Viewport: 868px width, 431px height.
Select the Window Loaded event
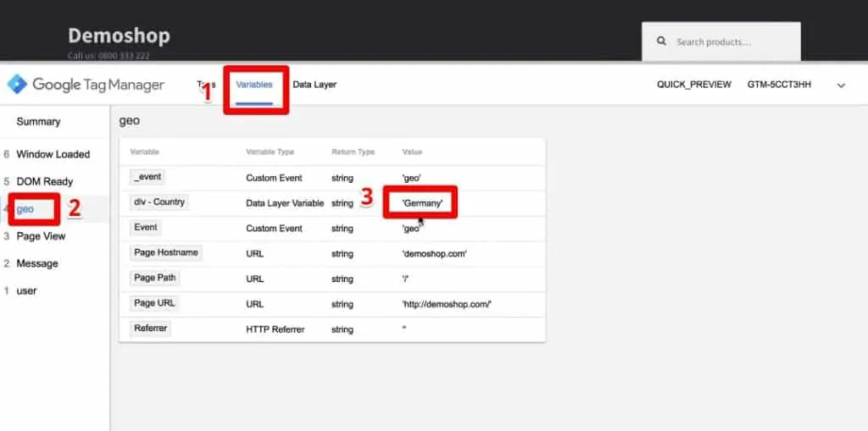(x=53, y=154)
